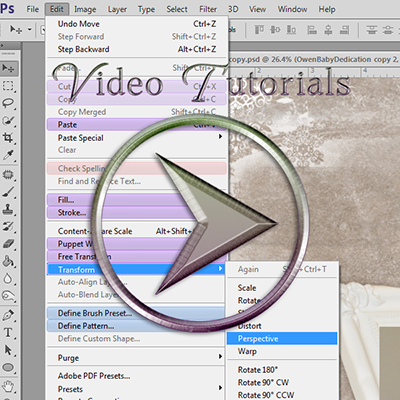Select the Blur tool

click(x=8, y=279)
